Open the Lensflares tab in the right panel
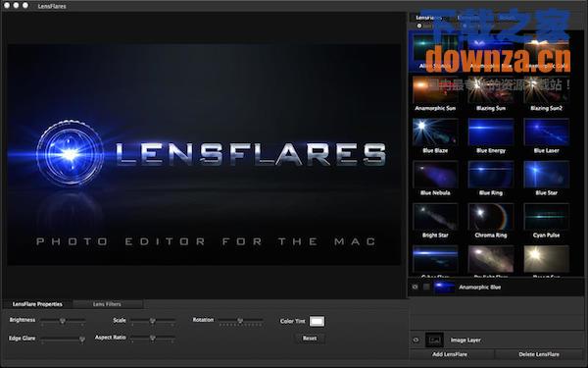 click(x=428, y=18)
